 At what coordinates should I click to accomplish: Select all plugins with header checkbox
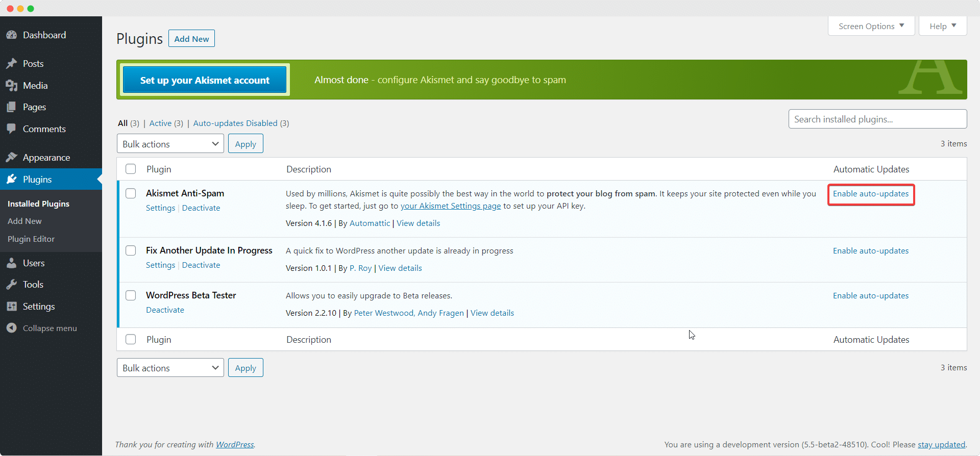[131, 169]
